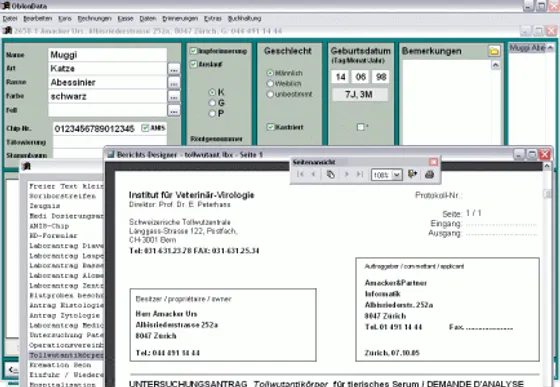Click the Tätowierung input field
Viewport: 560px width, 387px height.
(110, 142)
